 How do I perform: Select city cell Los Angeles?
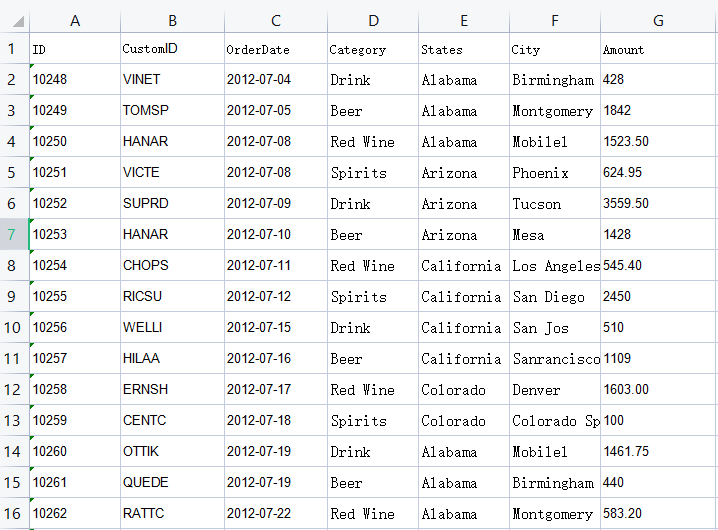(555, 266)
